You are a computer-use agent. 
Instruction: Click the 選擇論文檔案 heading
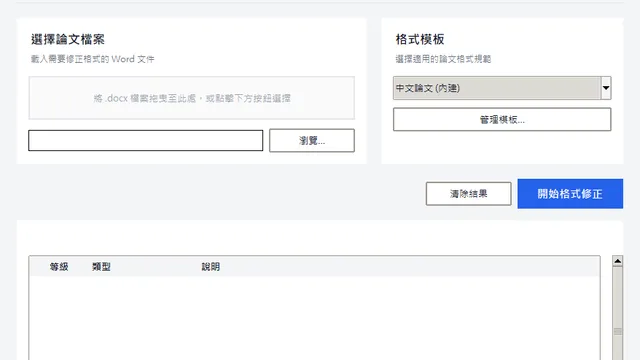pos(68,40)
